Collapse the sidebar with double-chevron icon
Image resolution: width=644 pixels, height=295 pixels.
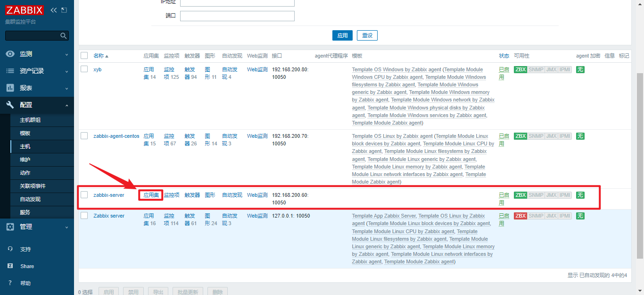pyautogui.click(x=53, y=10)
